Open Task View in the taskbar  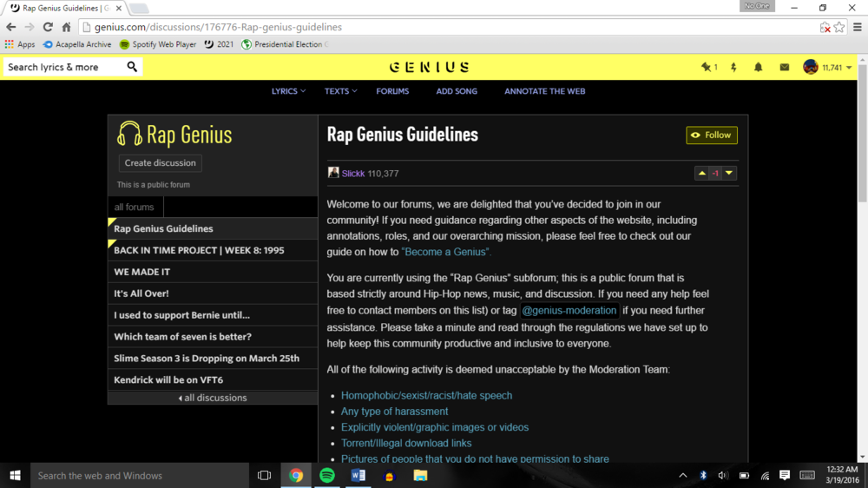265,475
